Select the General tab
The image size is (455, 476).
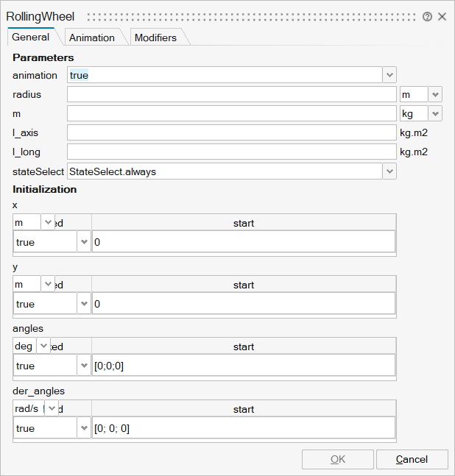pyautogui.click(x=31, y=37)
